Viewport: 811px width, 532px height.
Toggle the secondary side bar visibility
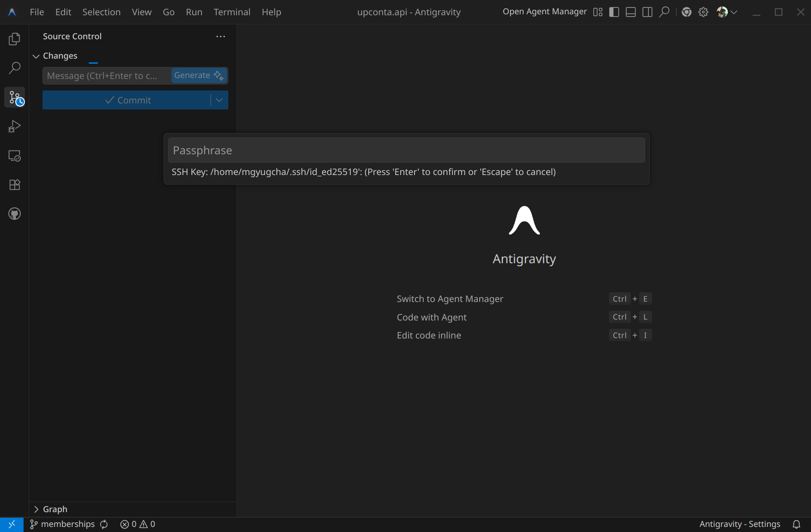647,12
